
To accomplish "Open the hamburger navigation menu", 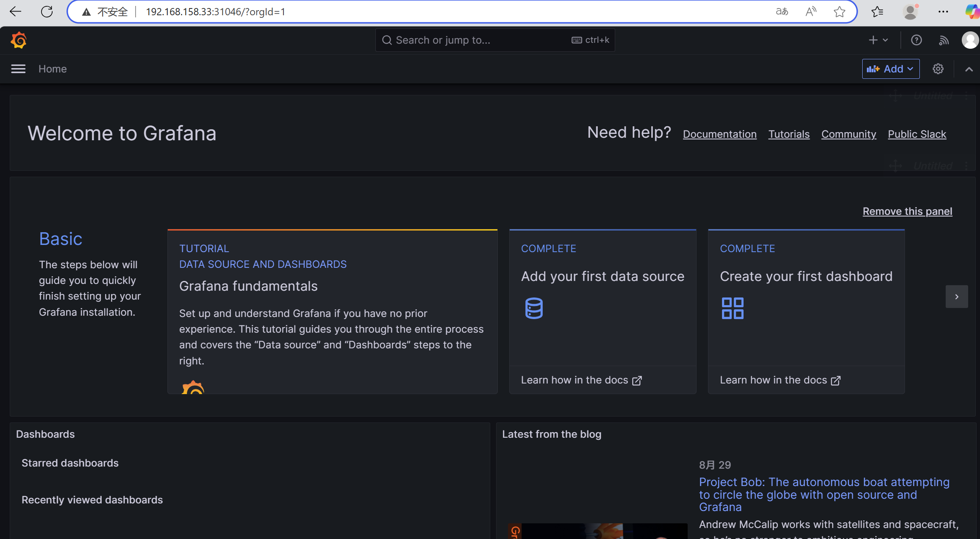I will coord(18,69).
